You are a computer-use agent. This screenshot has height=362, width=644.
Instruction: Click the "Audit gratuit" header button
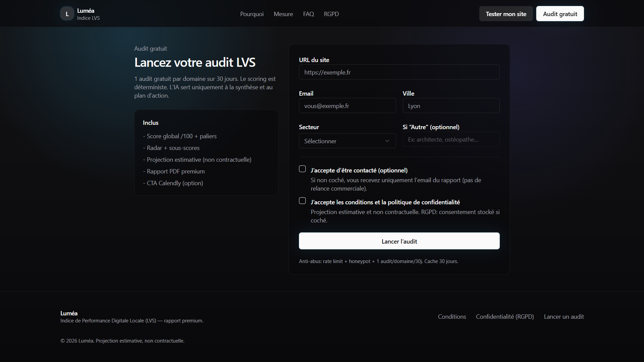click(560, 14)
